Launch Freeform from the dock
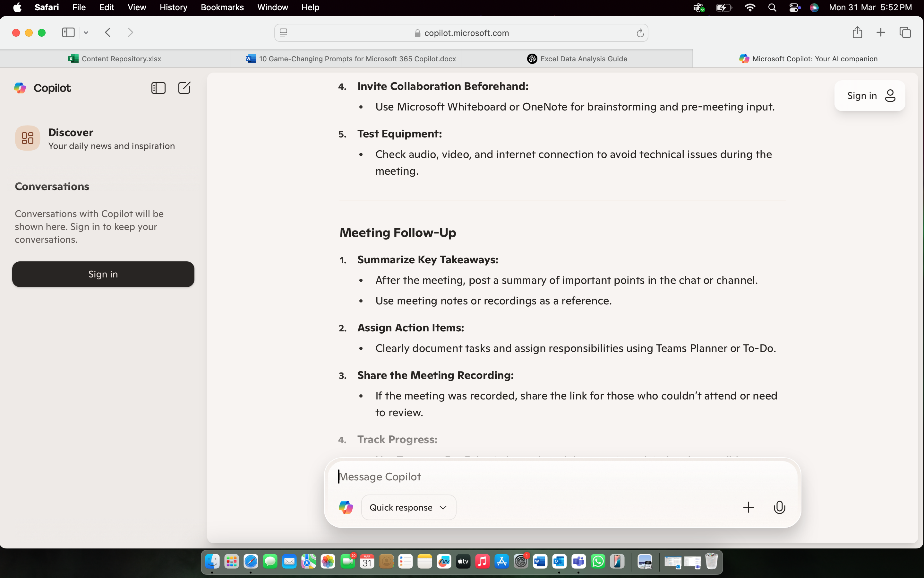Viewport: 924px width, 578px height. click(x=444, y=562)
